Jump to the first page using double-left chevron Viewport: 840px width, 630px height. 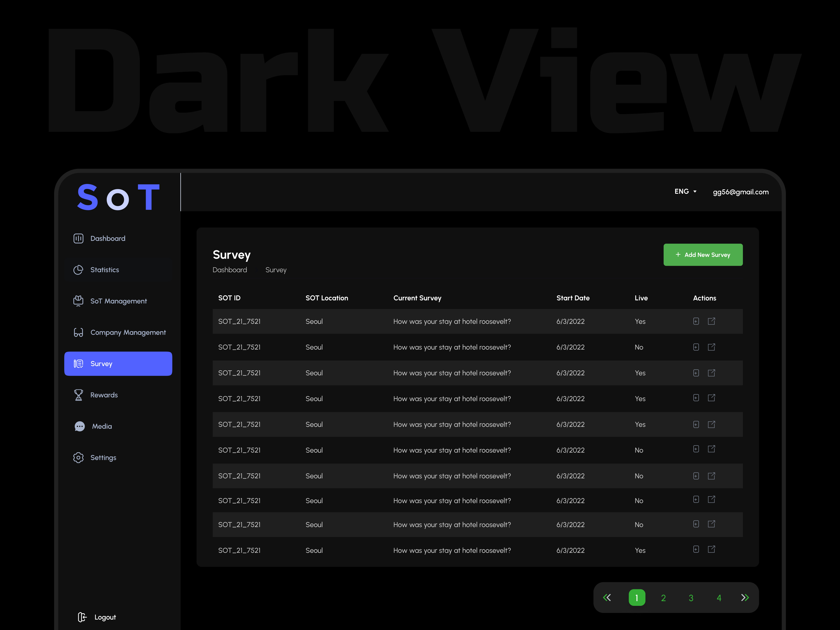(x=607, y=597)
